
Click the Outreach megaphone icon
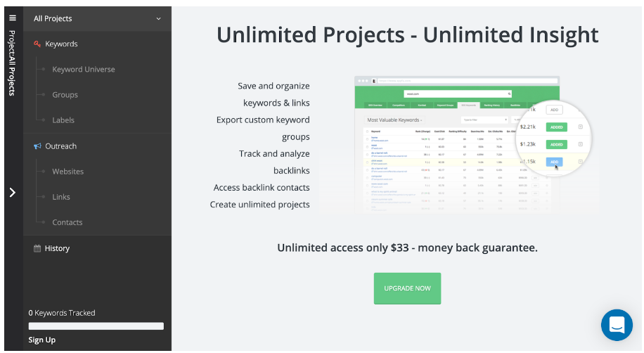coord(38,146)
